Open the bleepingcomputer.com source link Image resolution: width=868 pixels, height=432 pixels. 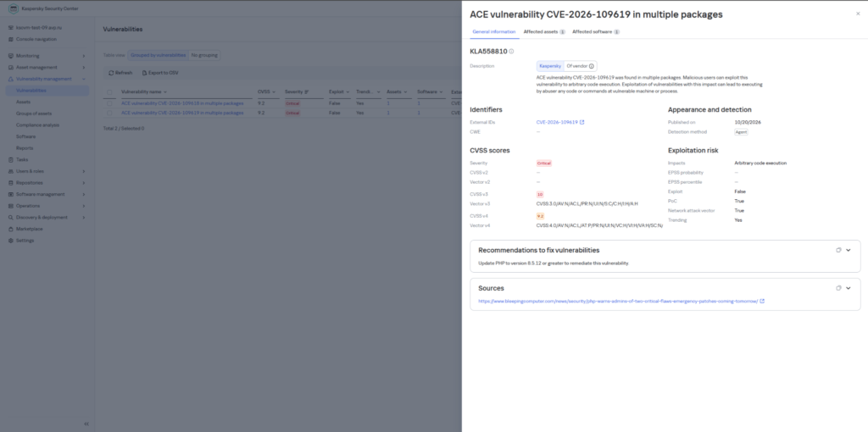coord(618,302)
